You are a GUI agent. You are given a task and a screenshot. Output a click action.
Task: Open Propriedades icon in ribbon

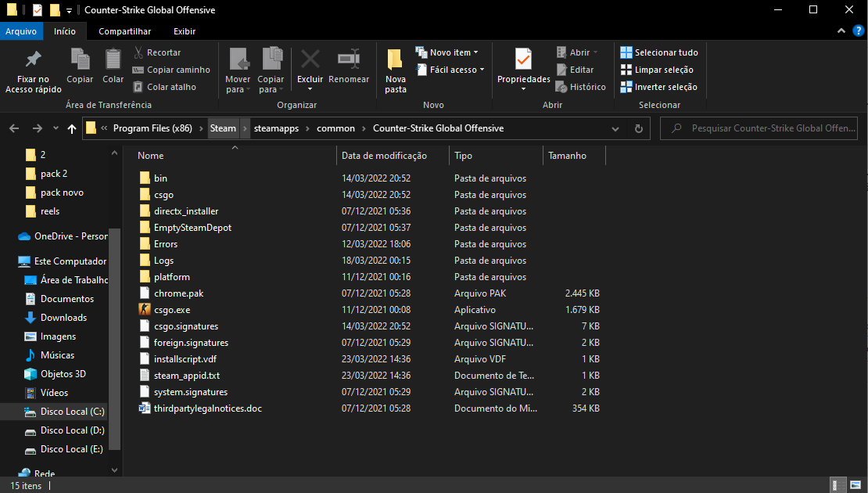click(x=523, y=59)
